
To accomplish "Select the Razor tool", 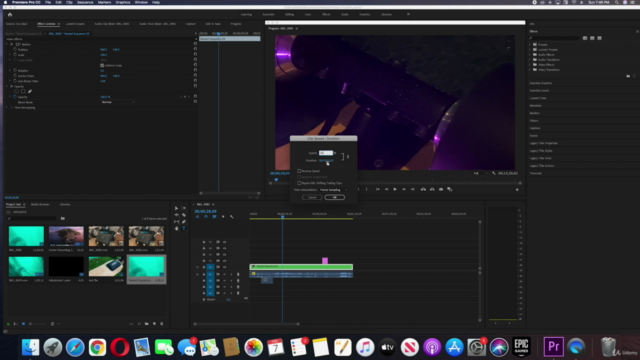I will click(184, 215).
